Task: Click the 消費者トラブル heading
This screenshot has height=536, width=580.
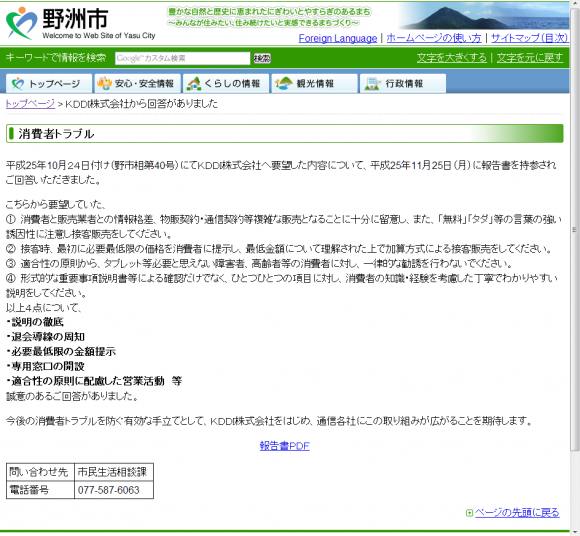Action: point(56,134)
